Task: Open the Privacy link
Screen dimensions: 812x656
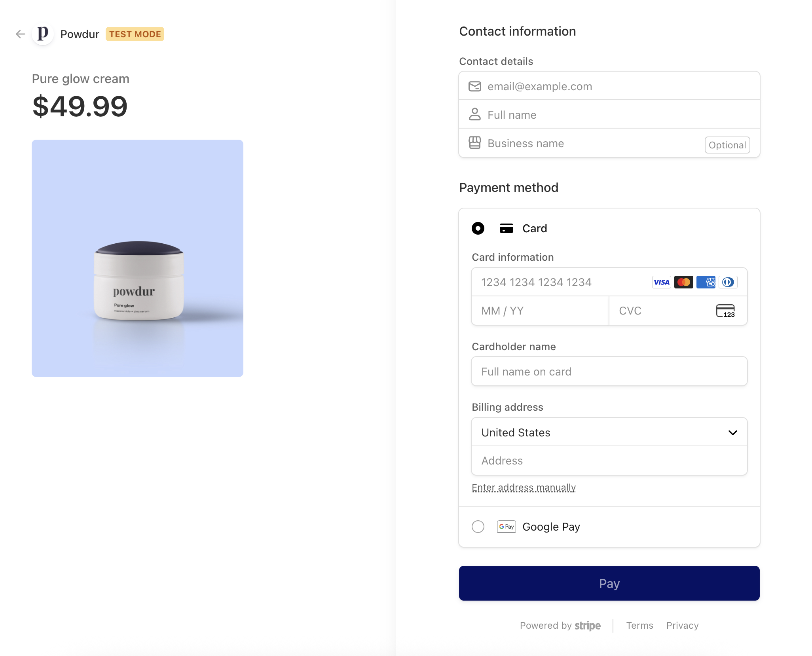Action: 682,626
